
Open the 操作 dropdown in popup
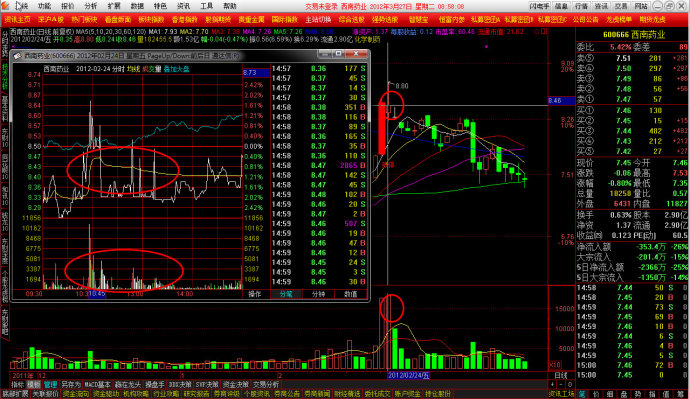(255, 294)
